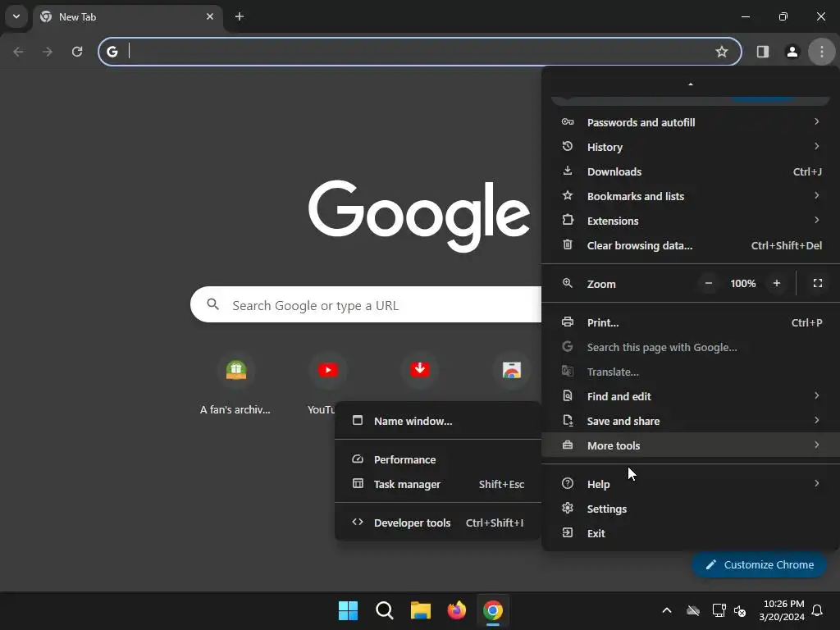840x630 pixels.
Task: Toggle the side panel icon
Action: coord(762,52)
